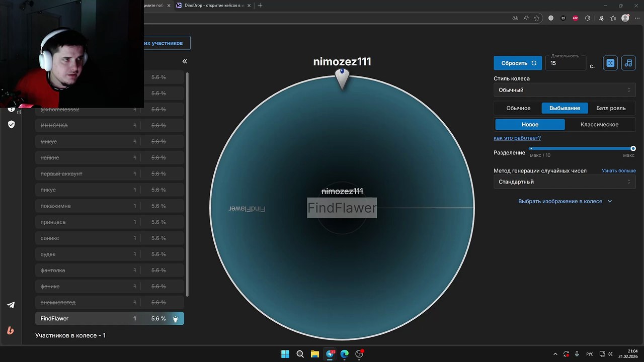Open the Стиль колеса dropdown showing Обычный
Viewport: 644px width, 362px height.
click(x=565, y=90)
